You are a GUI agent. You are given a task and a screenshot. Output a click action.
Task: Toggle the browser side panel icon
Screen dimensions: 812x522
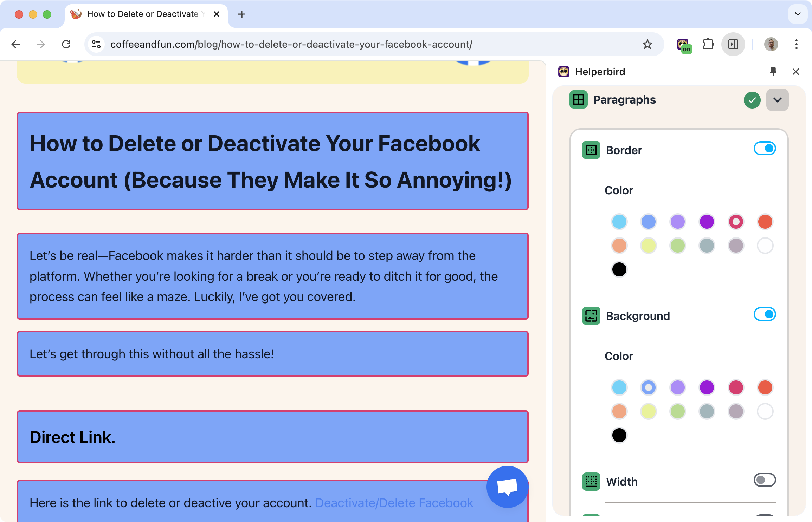733,45
